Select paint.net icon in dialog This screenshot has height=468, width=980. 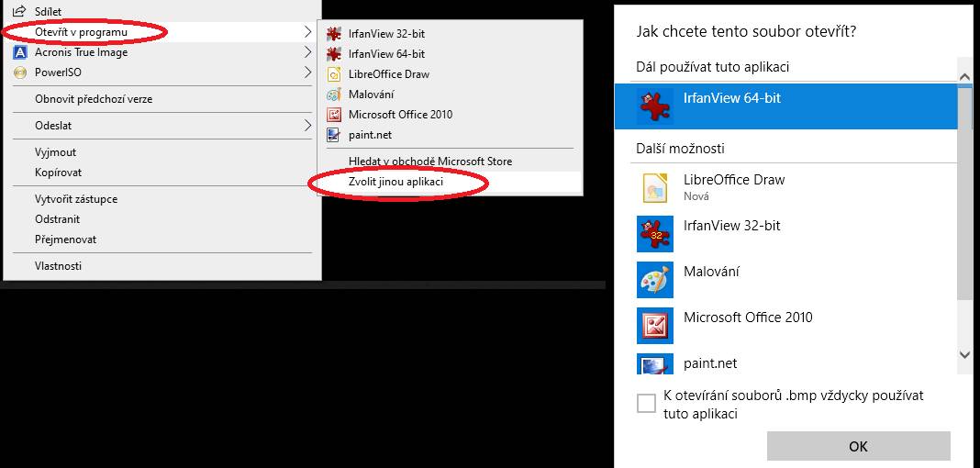coord(655,364)
